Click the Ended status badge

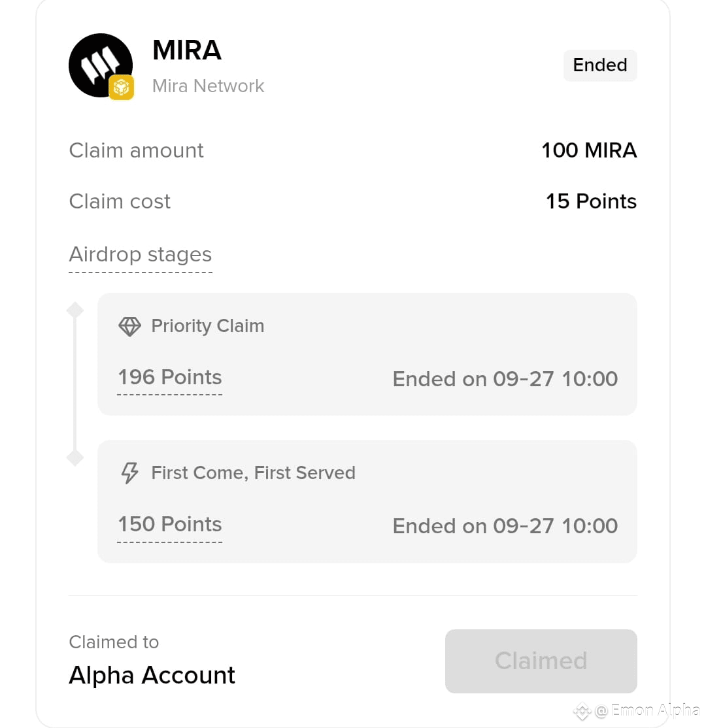pos(600,65)
